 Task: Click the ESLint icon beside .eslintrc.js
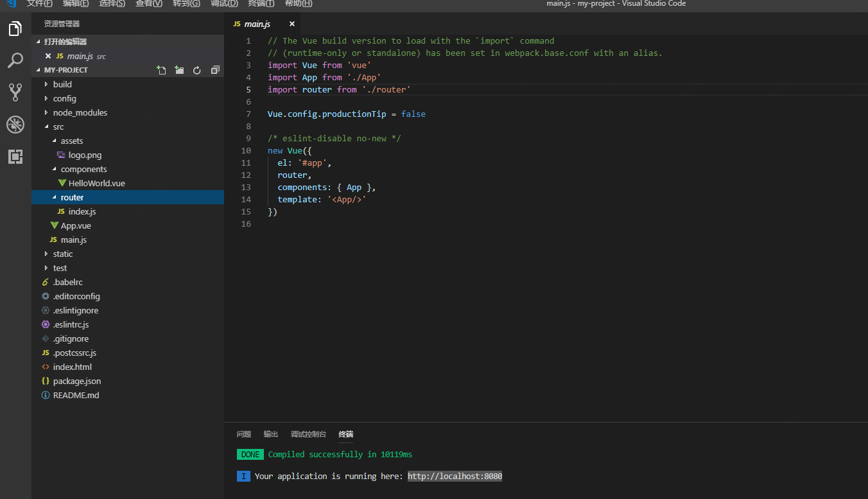pos(45,324)
